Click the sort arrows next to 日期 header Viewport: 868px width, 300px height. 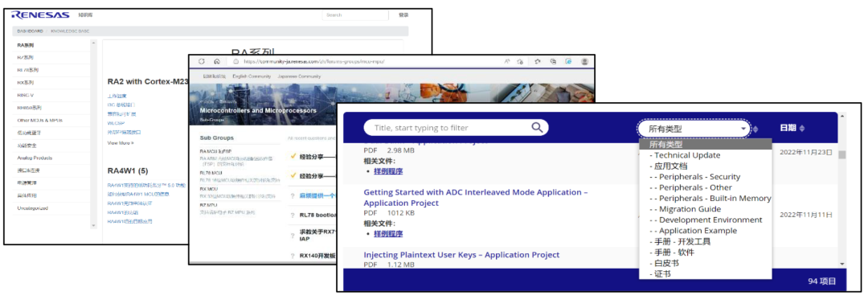click(802, 129)
